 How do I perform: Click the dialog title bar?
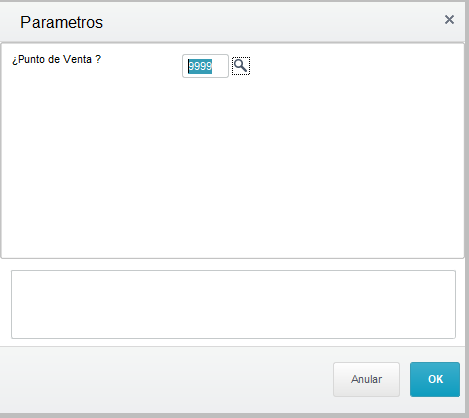[232, 22]
